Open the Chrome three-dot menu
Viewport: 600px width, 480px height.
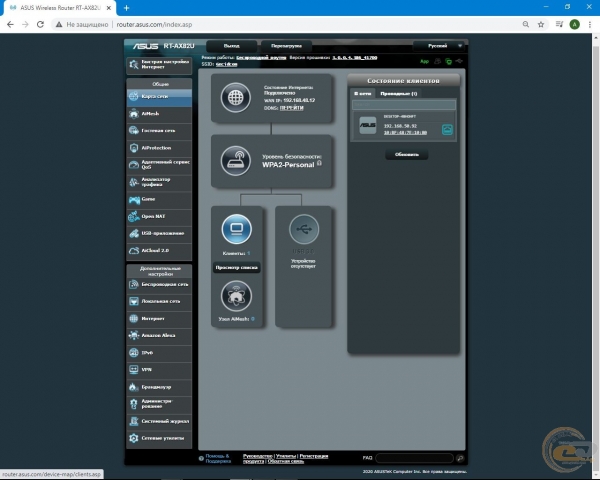pos(590,24)
